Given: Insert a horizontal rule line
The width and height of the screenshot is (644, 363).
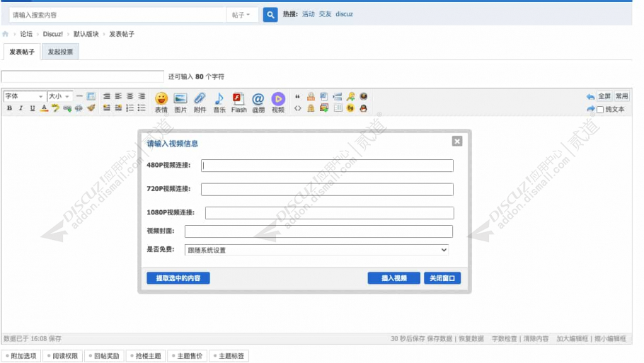Looking at the screenshot, I should coord(79,96).
